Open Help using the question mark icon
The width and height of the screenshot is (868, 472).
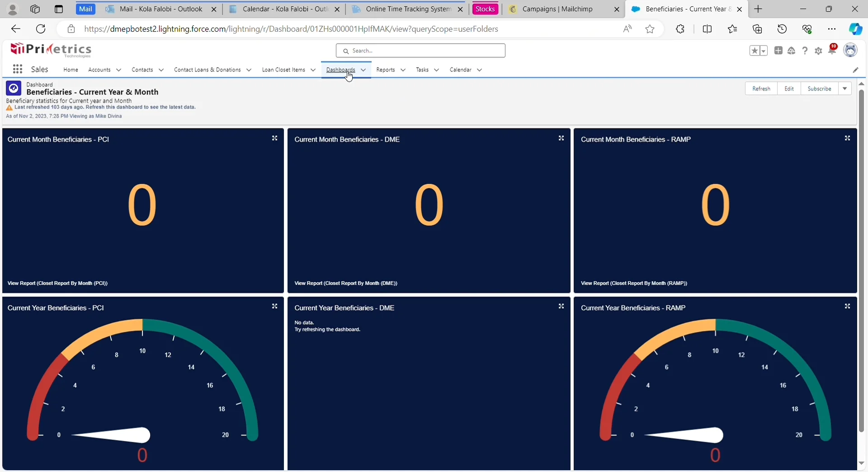[805, 51]
